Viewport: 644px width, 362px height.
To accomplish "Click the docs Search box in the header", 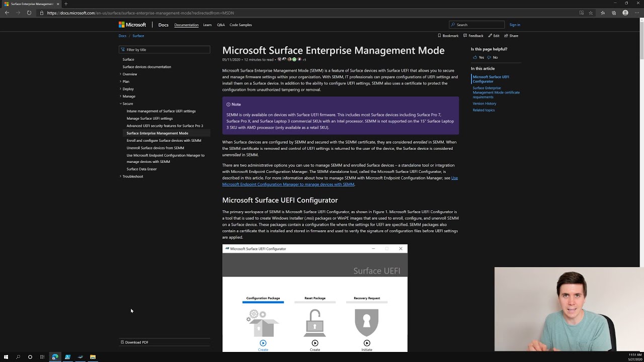I will coord(476,25).
